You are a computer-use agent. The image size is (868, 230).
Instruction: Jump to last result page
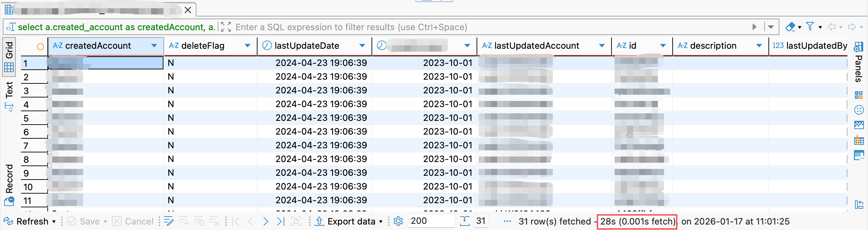pos(281,221)
